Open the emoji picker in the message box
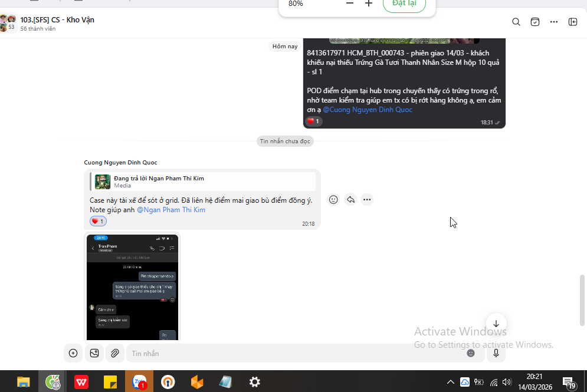 [471, 354]
